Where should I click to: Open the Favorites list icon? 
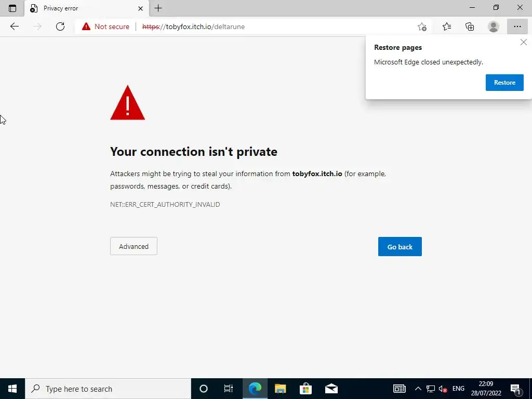click(x=446, y=26)
